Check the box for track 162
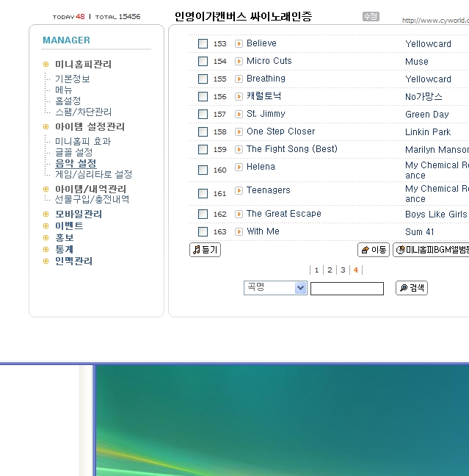 [x=203, y=214]
